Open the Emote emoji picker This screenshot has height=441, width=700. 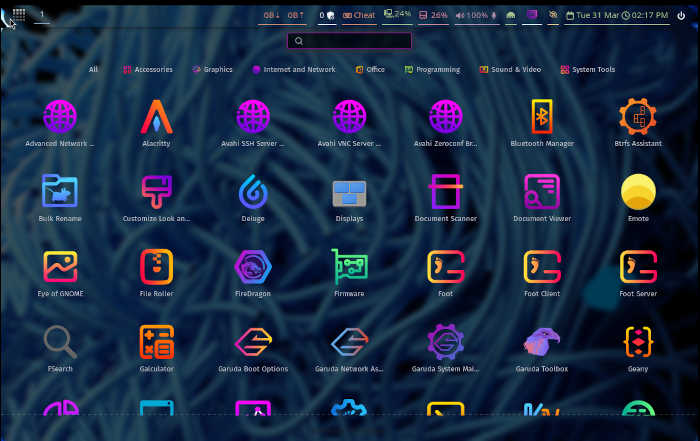[638, 193]
